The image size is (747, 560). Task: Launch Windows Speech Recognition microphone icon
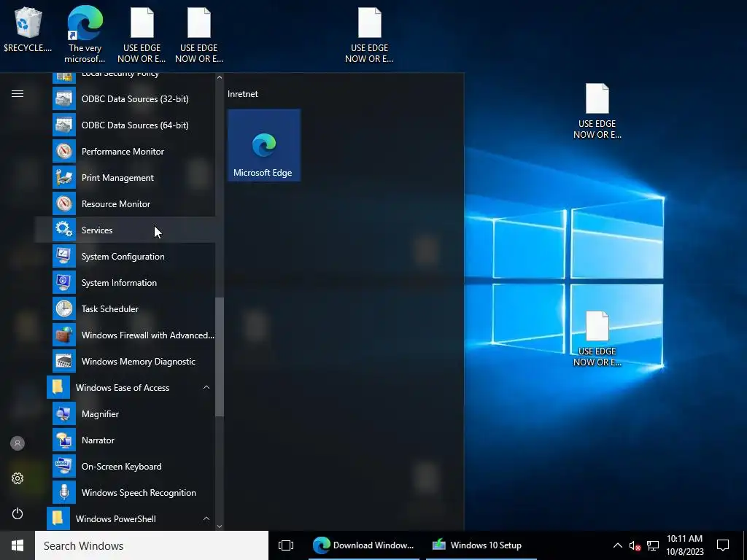click(64, 492)
